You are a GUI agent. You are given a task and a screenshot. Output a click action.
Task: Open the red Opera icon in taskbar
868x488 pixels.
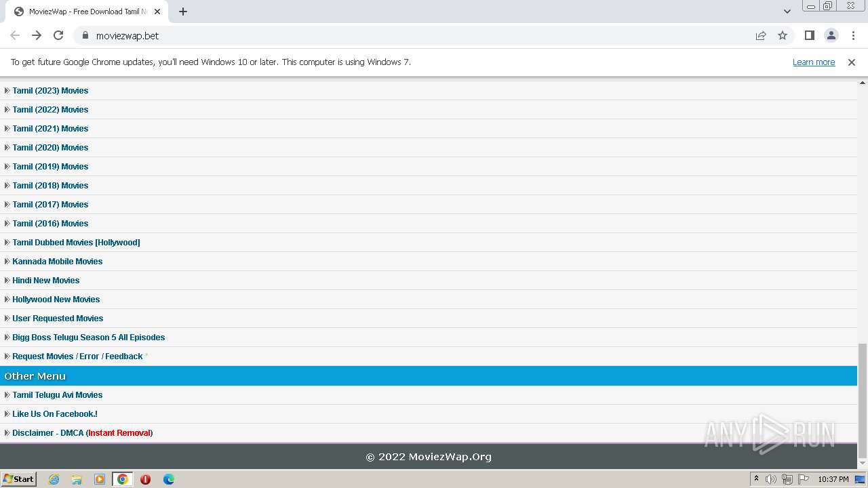pyautogui.click(x=145, y=479)
